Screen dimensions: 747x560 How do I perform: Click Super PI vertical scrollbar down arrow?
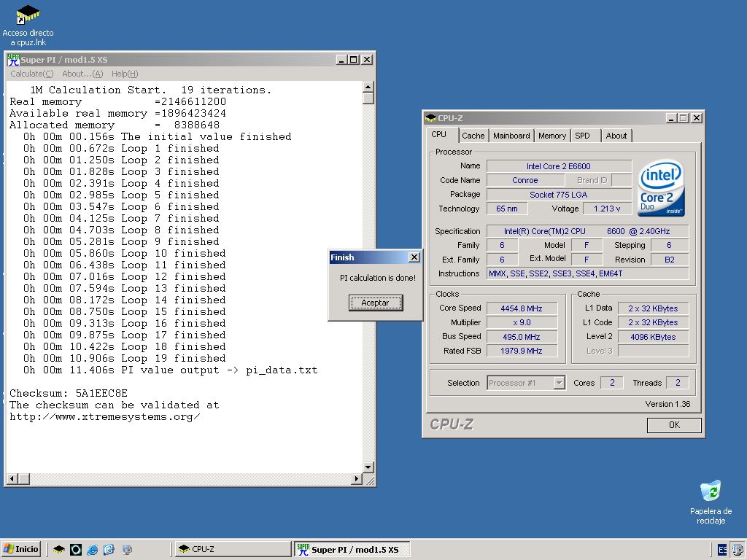coord(368,467)
